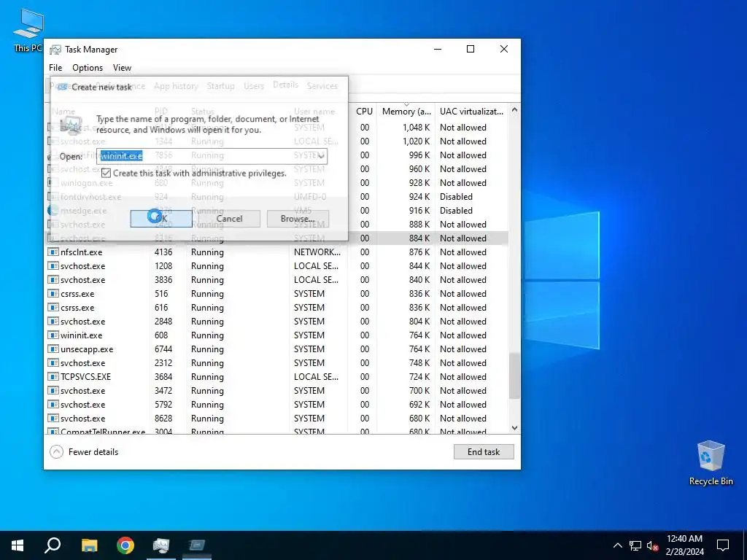Screen dimensions: 747x560
Task: Click the vertical scrollbar thumb
Action: click(x=514, y=376)
